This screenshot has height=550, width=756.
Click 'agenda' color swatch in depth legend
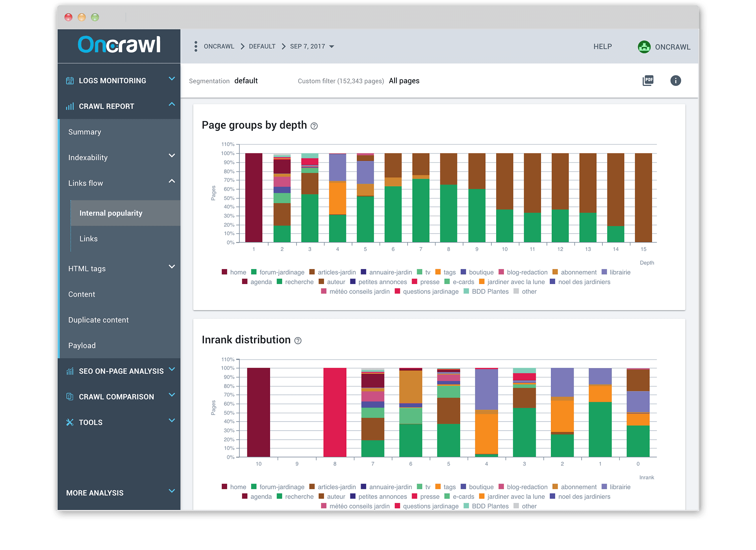245,281
